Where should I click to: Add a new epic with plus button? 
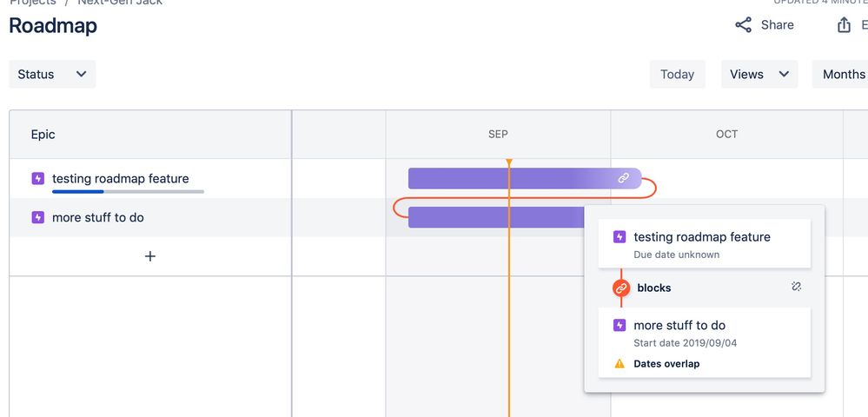(150, 256)
